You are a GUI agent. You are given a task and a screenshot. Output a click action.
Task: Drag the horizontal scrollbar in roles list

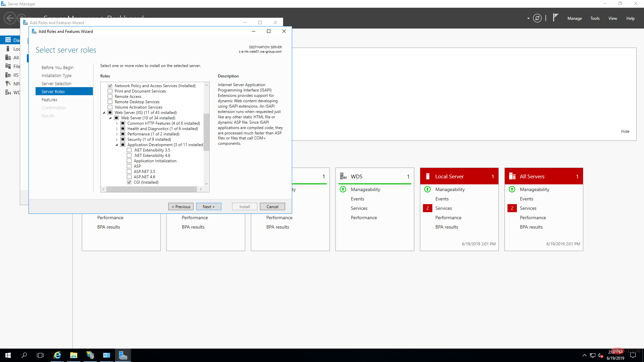pos(152,189)
